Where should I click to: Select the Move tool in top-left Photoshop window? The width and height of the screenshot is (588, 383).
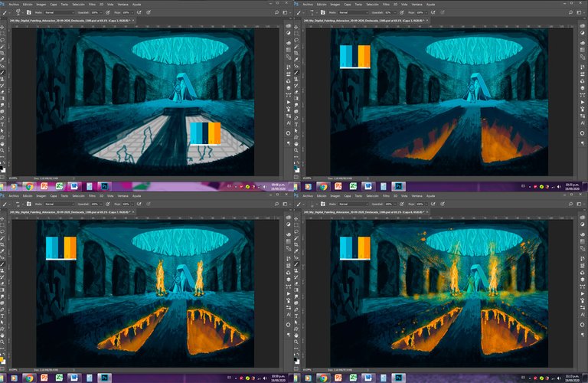4,27
